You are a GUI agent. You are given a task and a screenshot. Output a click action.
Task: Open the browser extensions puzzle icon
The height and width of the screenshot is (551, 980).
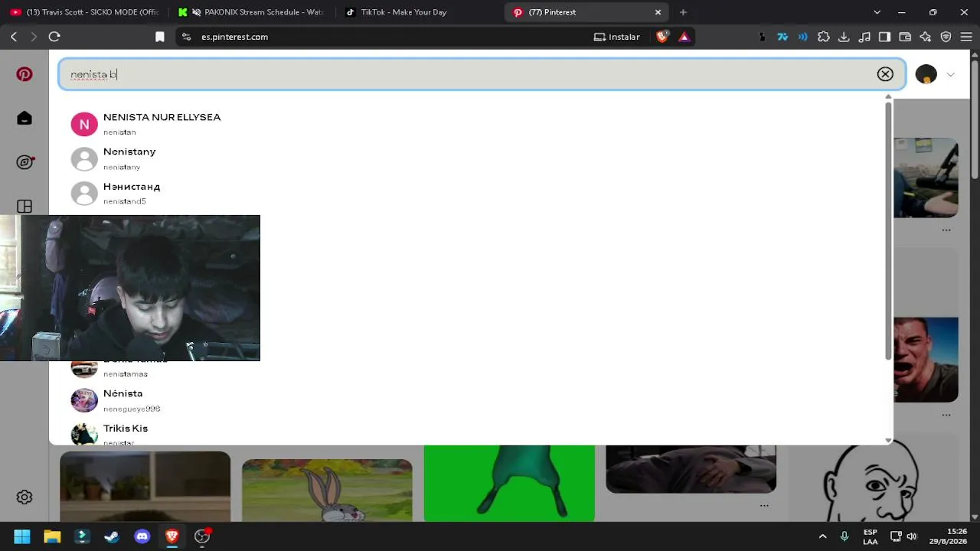pos(824,37)
